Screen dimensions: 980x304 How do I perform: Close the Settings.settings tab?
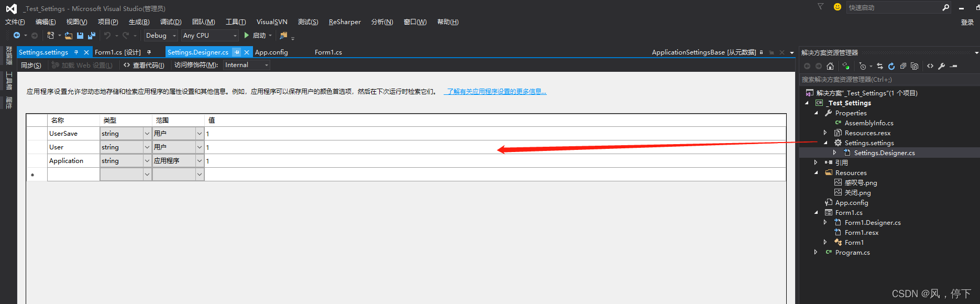point(86,52)
